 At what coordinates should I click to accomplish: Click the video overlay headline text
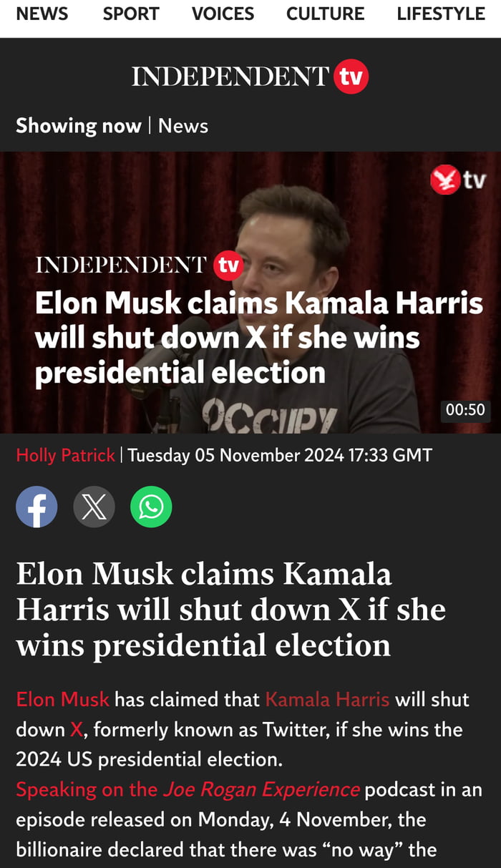258,338
